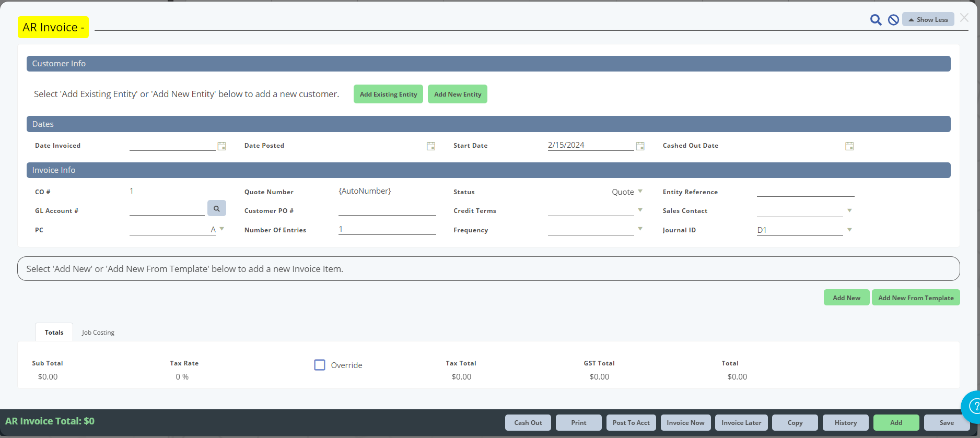Viewport: 980px width, 438px height.
Task: Click the highlighted AR Invoice title
Action: [53, 27]
